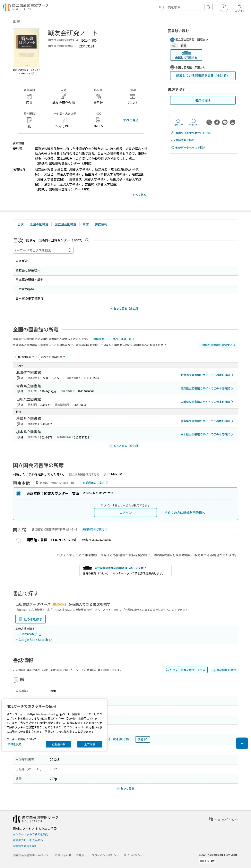The width and height of the screenshot is (251, 868).
Task: Open 北海道立図書館のサイトでこの本を確認 link
Action: (207, 375)
